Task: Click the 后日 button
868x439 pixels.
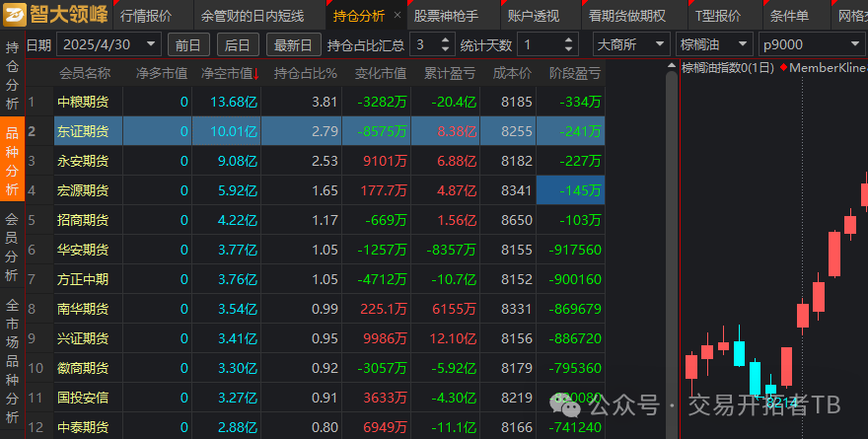Action: coord(238,44)
